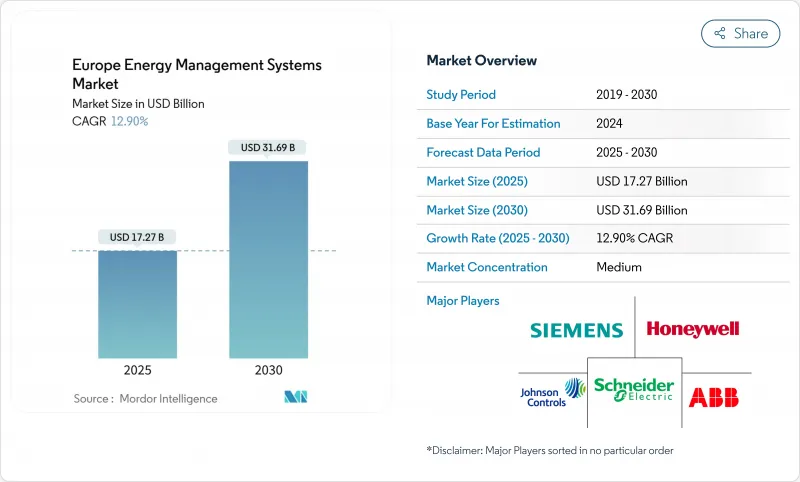Select the Market Concentration row
This screenshot has height=482, width=800.
click(588, 267)
